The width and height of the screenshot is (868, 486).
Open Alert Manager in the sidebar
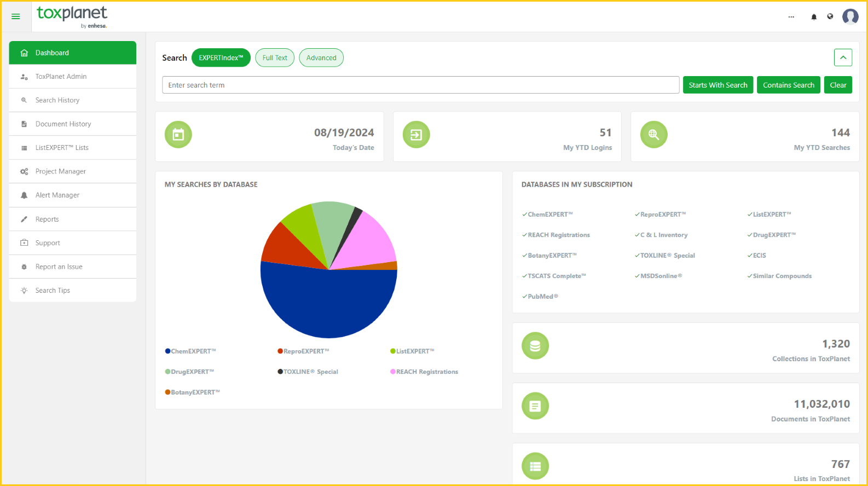pyautogui.click(x=57, y=195)
